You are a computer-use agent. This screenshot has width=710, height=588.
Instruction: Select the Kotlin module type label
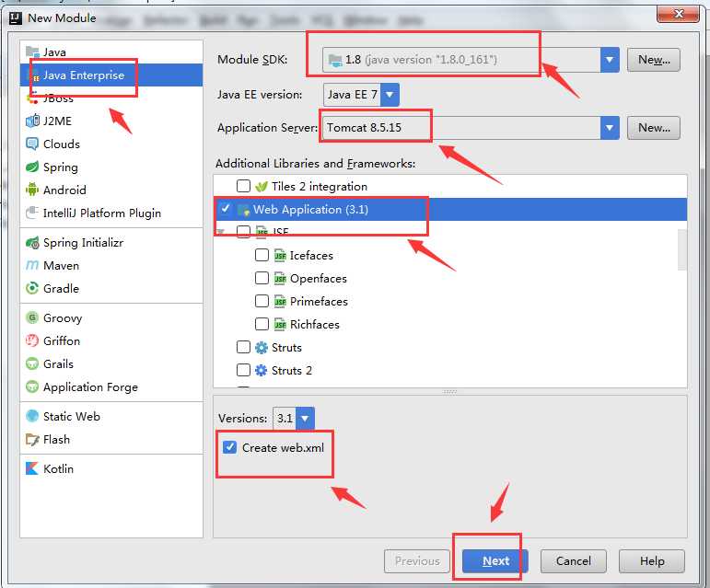click(x=58, y=468)
